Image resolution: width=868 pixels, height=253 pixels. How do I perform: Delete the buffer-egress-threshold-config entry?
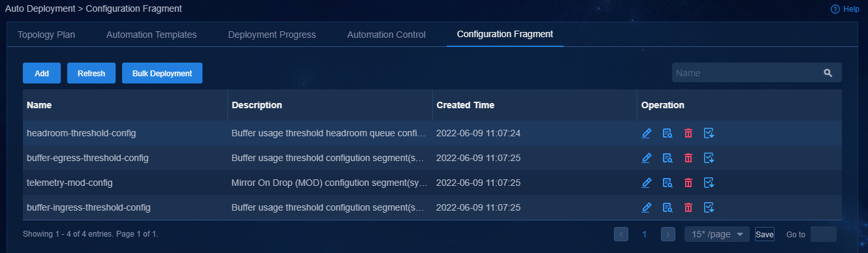(x=688, y=158)
